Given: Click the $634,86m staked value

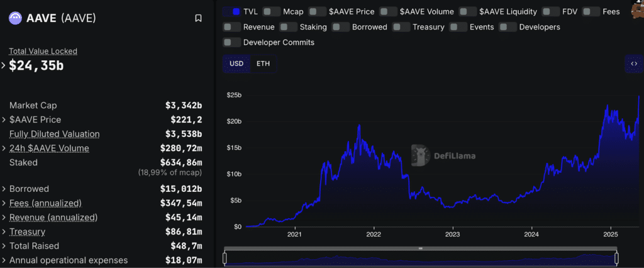Looking at the screenshot, I should (181, 162).
